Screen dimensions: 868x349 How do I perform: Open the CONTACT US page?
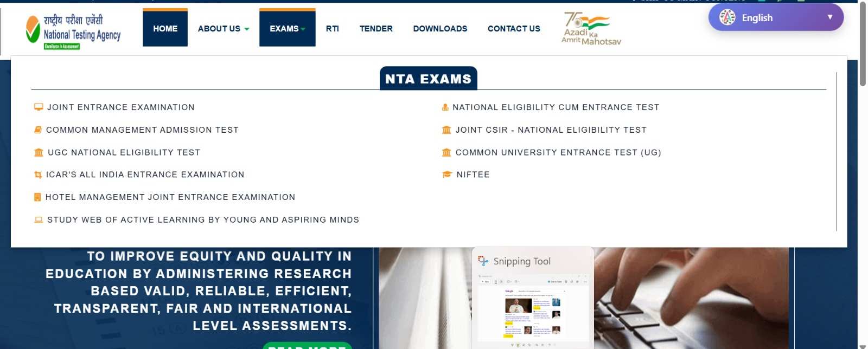point(514,29)
